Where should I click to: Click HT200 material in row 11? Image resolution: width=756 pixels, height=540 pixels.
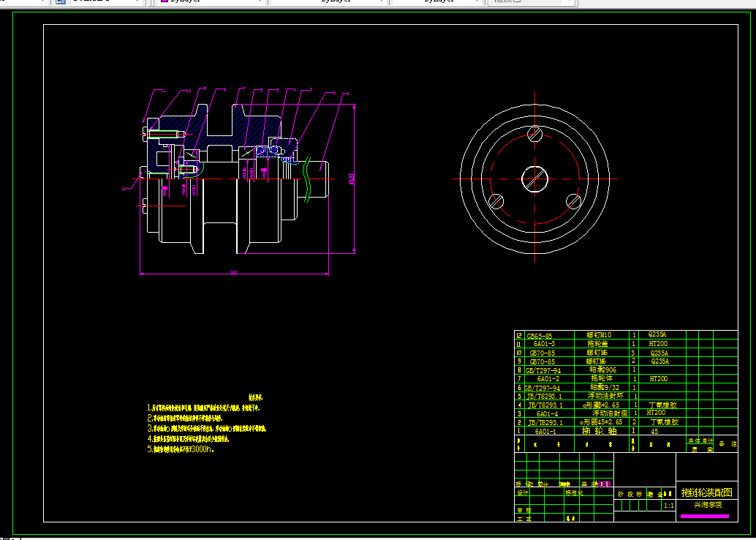pos(658,344)
